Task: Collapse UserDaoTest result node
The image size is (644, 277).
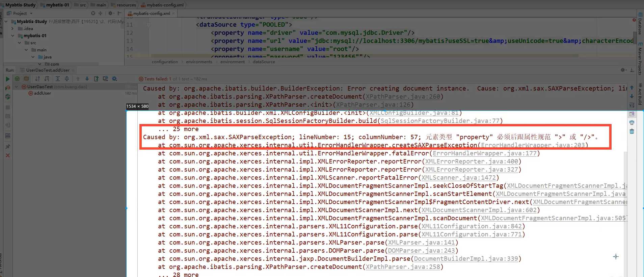Action: click(x=16, y=86)
